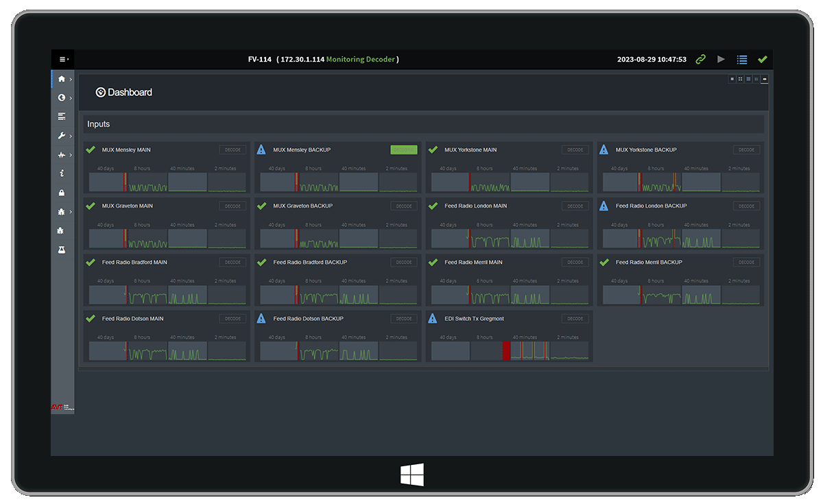Click DECODE button on MUX Yorkstone BACKUP
Viewport: 823px width, 504px height.
coord(746,149)
